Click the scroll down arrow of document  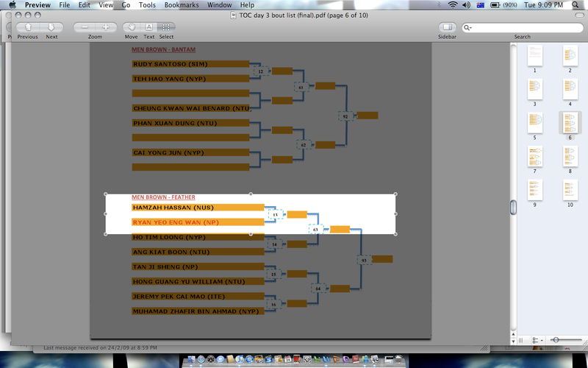click(x=513, y=339)
